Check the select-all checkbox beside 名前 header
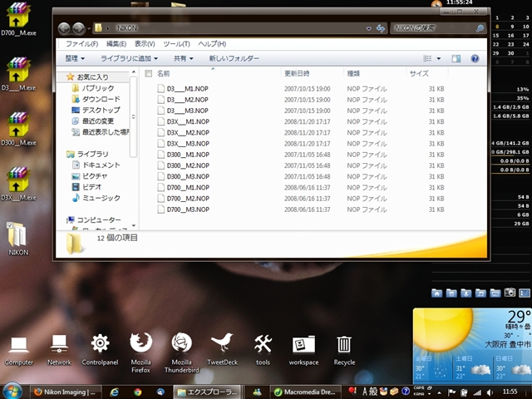 (149, 74)
